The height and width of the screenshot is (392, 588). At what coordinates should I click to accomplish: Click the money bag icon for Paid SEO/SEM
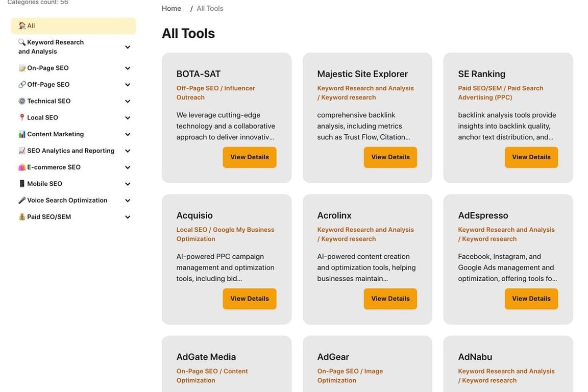22,216
